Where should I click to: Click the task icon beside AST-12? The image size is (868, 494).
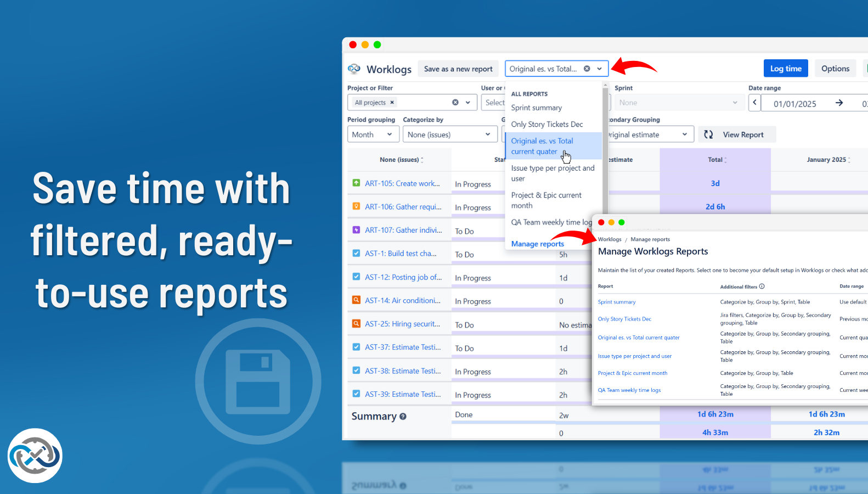[x=356, y=277]
